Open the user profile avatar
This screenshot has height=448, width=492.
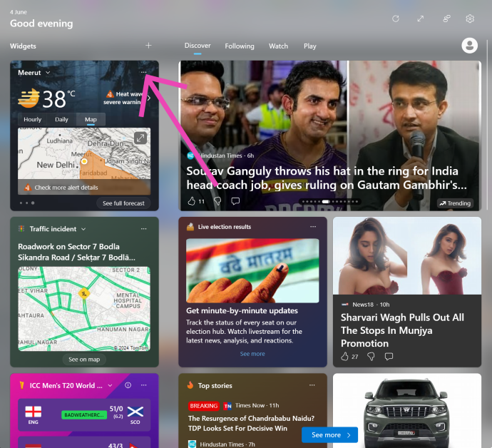coord(469,46)
